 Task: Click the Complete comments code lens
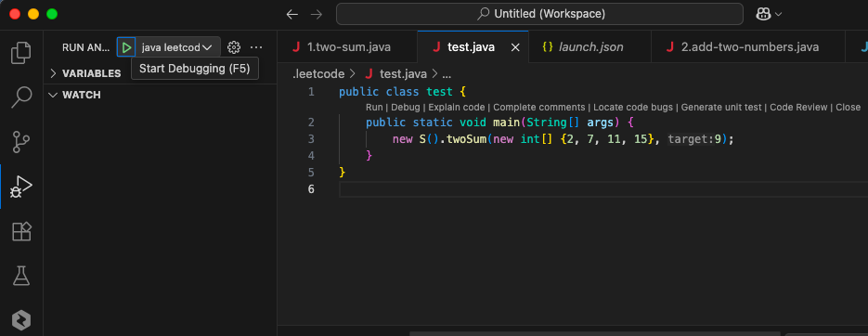[x=538, y=108]
